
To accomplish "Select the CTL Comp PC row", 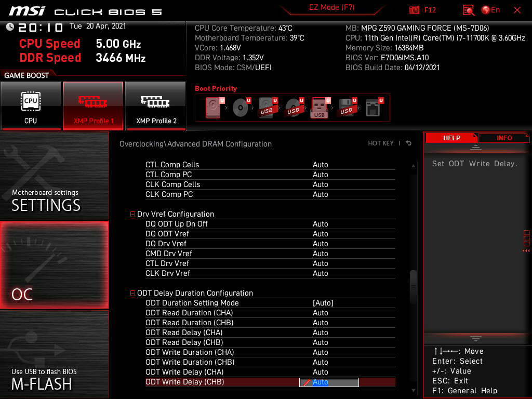I will (270, 175).
